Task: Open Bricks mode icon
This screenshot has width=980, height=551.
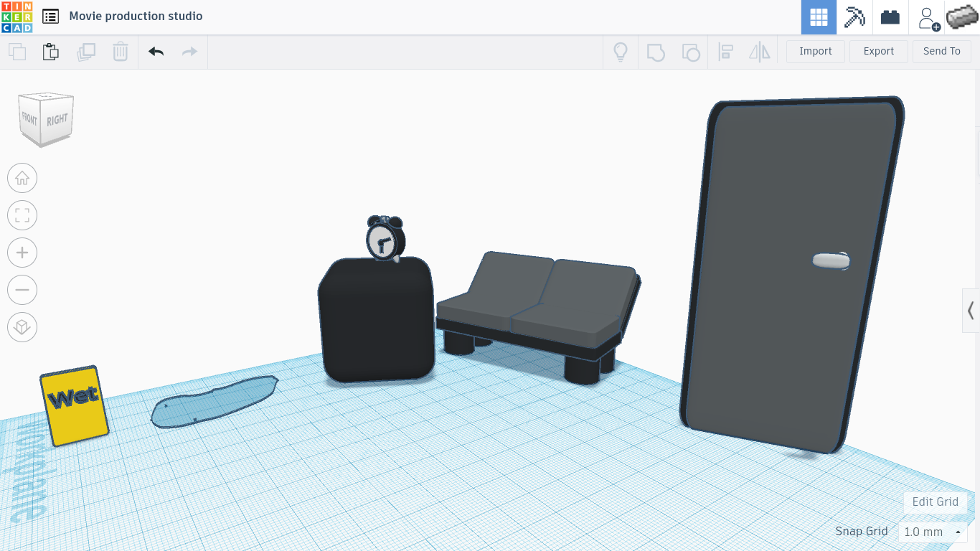Action: [890, 17]
